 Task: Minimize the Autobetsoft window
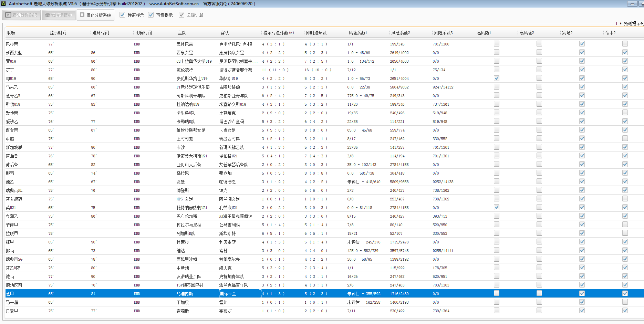(x=632, y=4)
